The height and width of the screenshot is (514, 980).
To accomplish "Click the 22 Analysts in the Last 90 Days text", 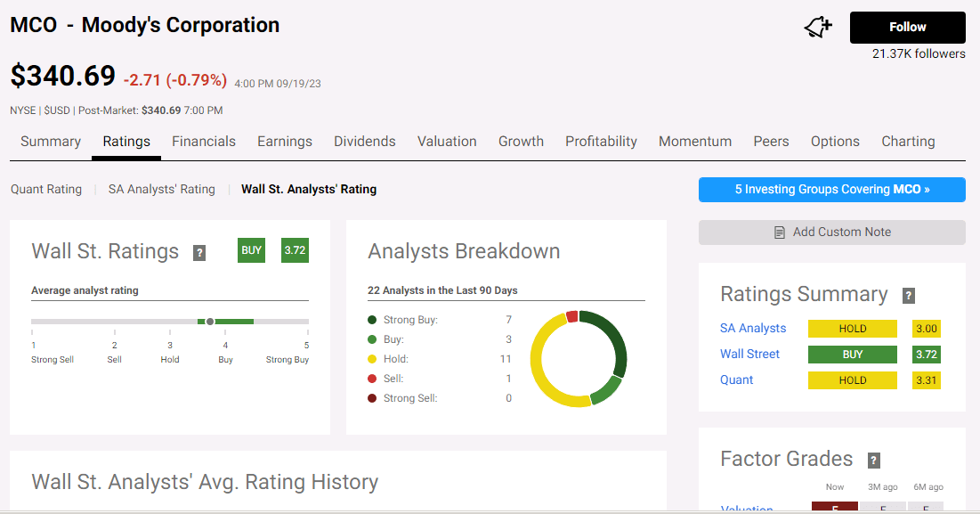I will click(x=442, y=290).
